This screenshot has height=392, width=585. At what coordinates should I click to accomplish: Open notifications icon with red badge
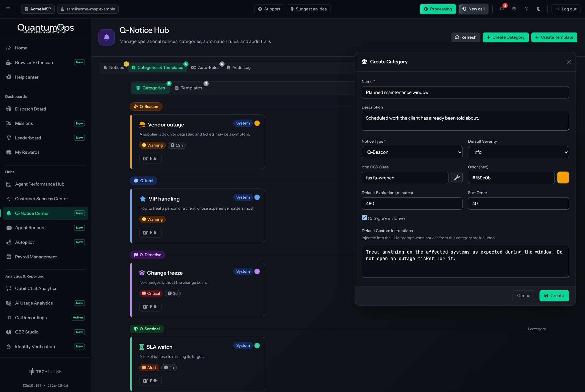(x=502, y=9)
